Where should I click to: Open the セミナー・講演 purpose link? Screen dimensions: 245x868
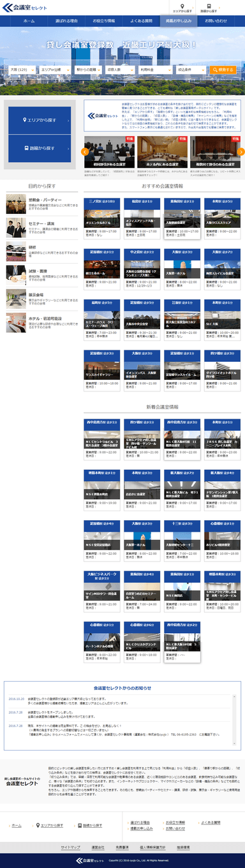coord(41,223)
